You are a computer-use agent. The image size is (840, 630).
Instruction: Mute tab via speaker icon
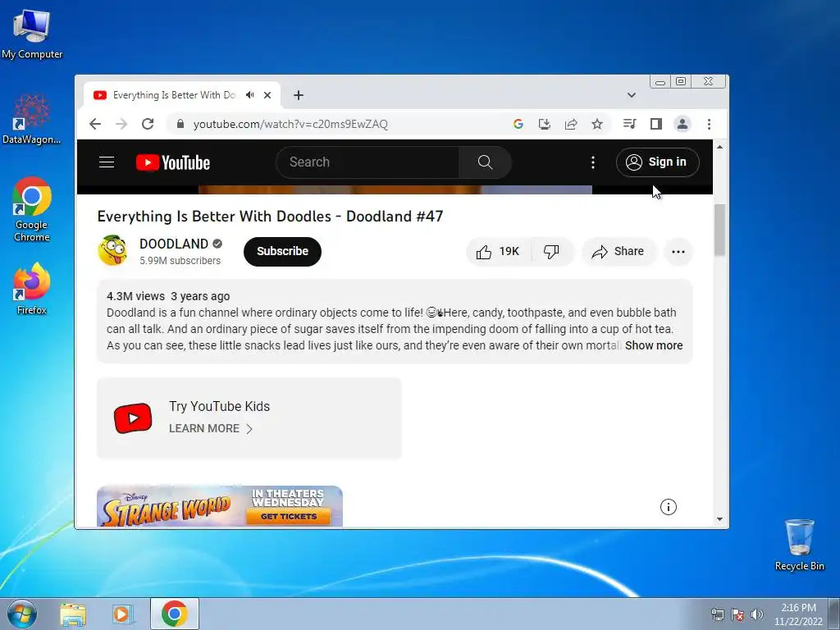click(x=249, y=95)
